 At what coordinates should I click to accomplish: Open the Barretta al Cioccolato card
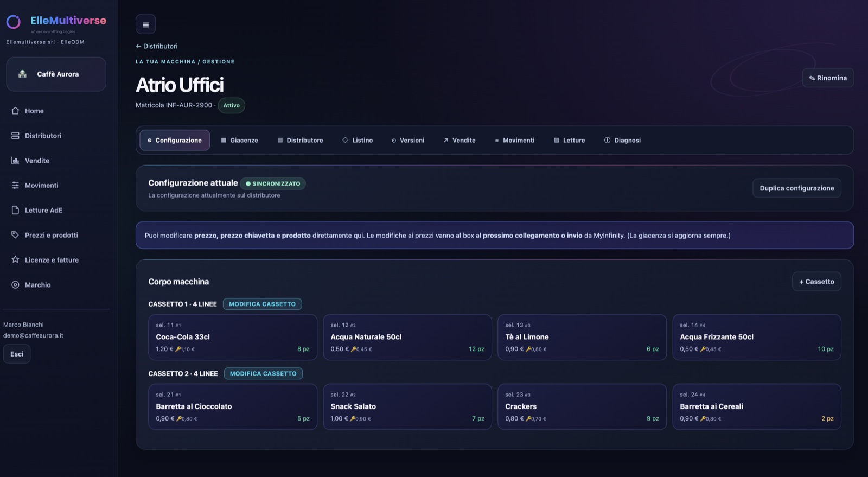click(x=233, y=406)
